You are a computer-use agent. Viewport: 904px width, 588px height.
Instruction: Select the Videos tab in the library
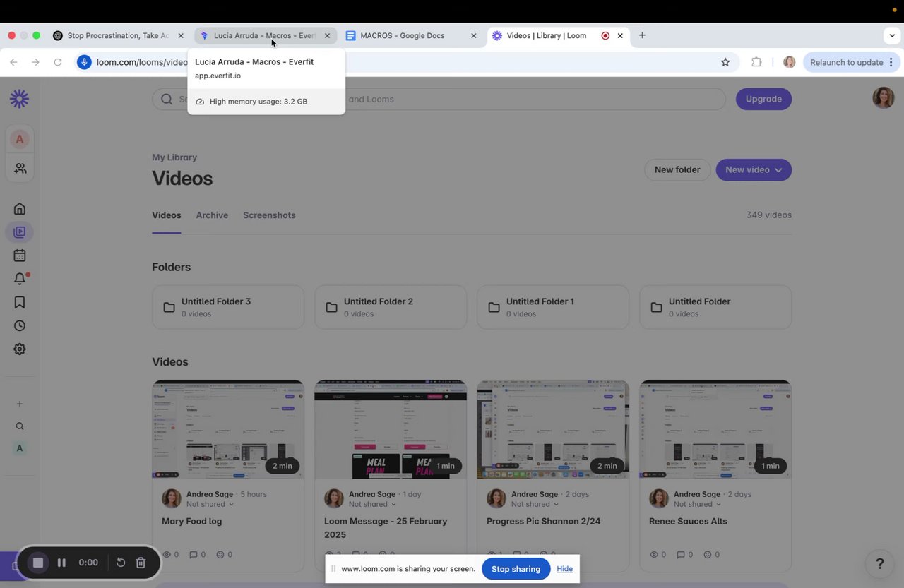click(x=167, y=215)
